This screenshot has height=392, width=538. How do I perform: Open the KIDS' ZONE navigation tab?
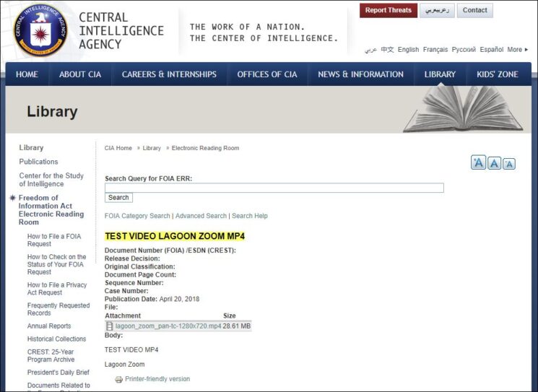pyautogui.click(x=497, y=74)
